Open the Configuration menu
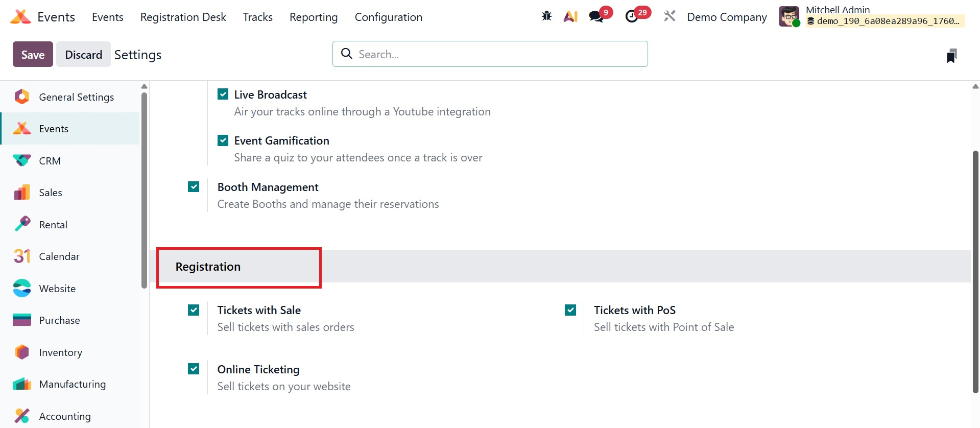The image size is (980, 428). coord(388,17)
